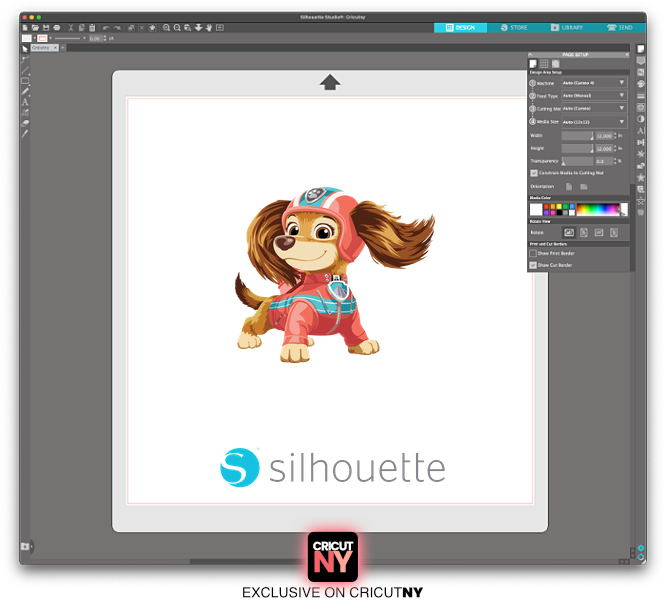
Task: Close the Page Setup panel
Action: (627, 55)
